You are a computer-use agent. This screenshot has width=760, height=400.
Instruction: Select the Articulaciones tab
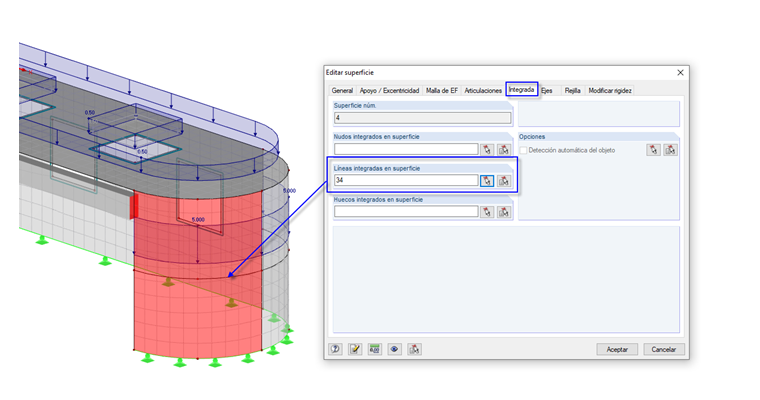pyautogui.click(x=483, y=91)
